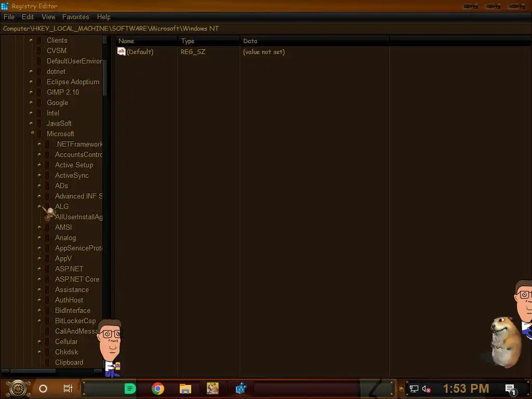Click the Data column header
Screen dimensions: 532x399
(x=314, y=41)
